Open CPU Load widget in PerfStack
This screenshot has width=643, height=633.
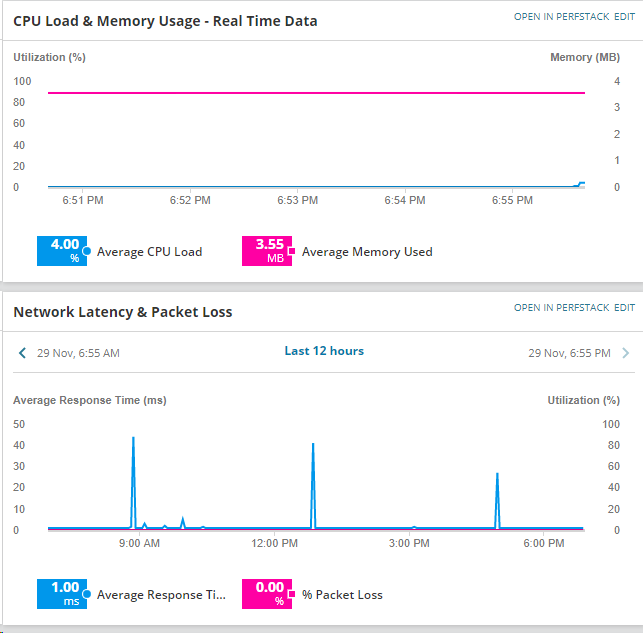pyautogui.click(x=561, y=17)
